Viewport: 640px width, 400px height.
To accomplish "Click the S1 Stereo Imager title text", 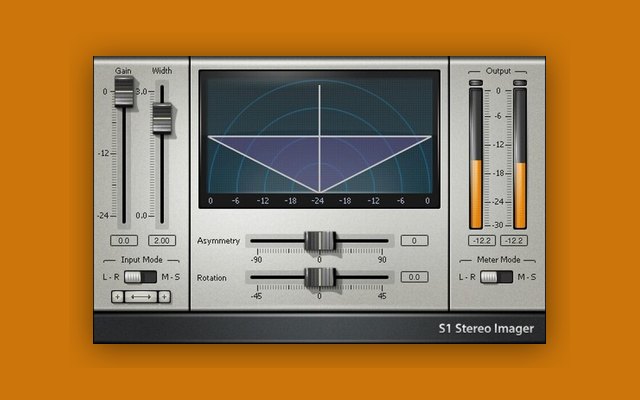I will pyautogui.click(x=486, y=329).
